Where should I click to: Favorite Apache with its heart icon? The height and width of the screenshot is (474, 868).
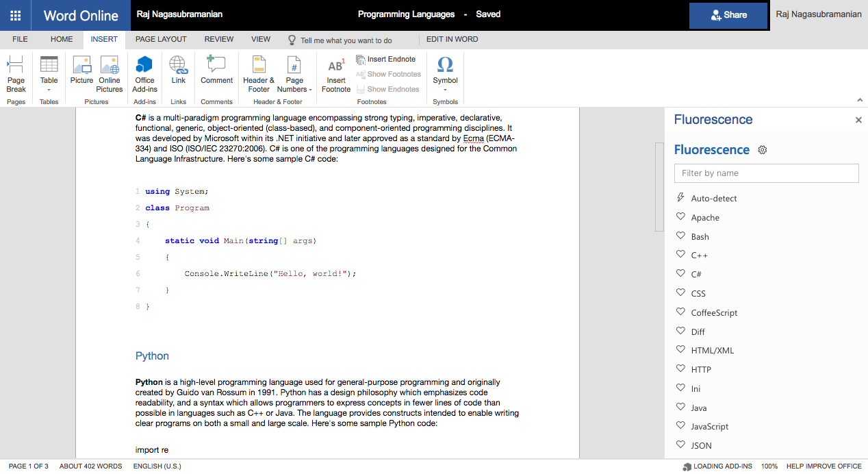[x=680, y=216]
